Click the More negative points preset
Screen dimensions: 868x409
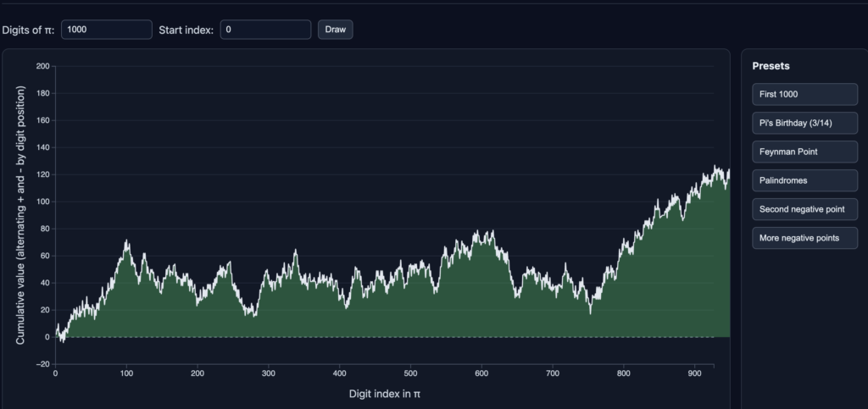[804, 238]
